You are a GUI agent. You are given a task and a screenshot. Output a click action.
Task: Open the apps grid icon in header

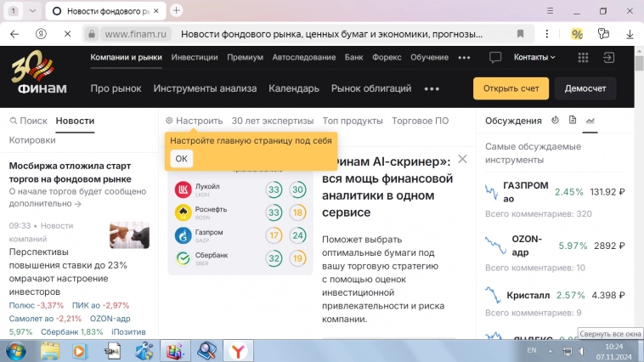pos(583,58)
